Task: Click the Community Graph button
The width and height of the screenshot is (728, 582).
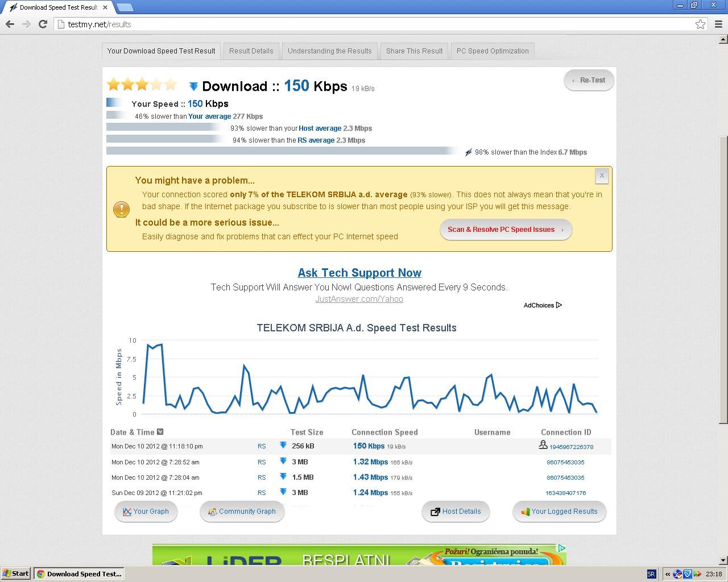Action: [x=242, y=512]
